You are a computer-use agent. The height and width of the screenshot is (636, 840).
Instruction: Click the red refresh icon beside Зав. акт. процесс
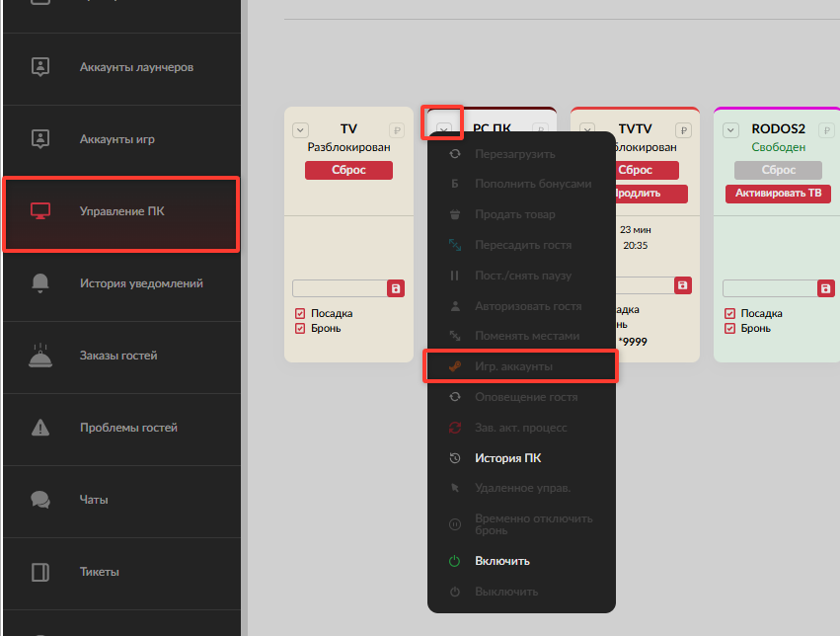(454, 428)
